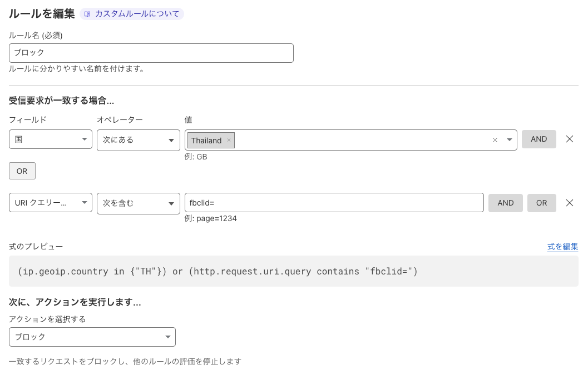Open the URI クエリー field dropdown

click(51, 203)
